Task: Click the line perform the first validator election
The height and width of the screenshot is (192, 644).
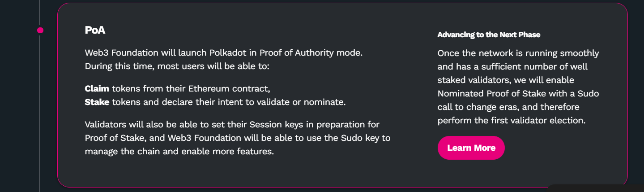Action: coord(512,121)
